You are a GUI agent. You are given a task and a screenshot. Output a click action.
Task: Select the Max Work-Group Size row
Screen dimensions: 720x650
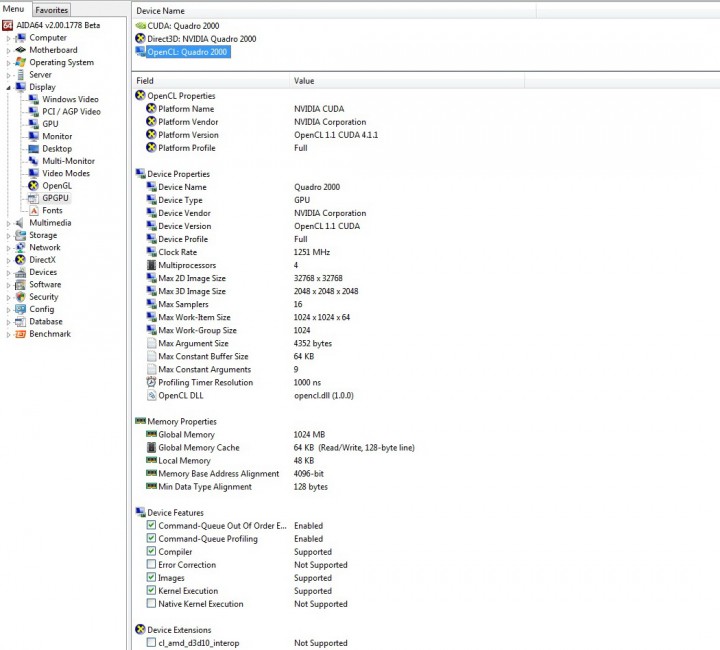click(228, 330)
